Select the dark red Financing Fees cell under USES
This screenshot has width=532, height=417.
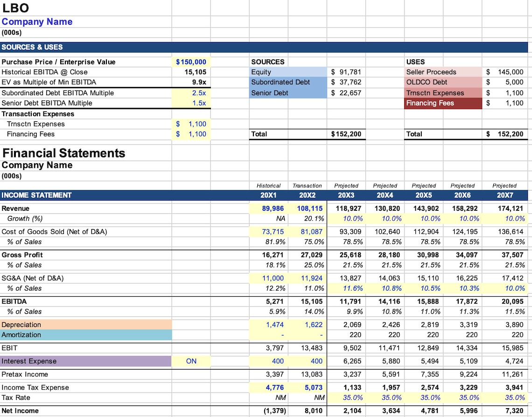pyautogui.click(x=442, y=103)
